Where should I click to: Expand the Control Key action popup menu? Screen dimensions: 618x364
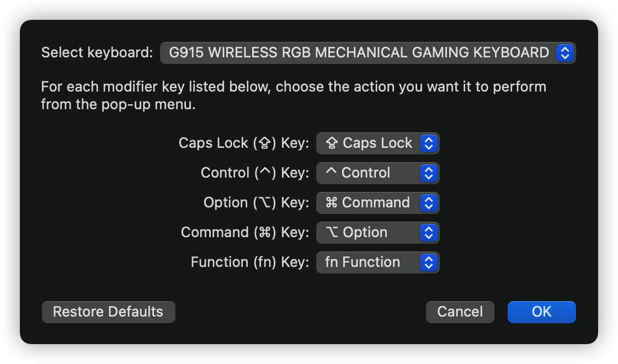point(369,173)
